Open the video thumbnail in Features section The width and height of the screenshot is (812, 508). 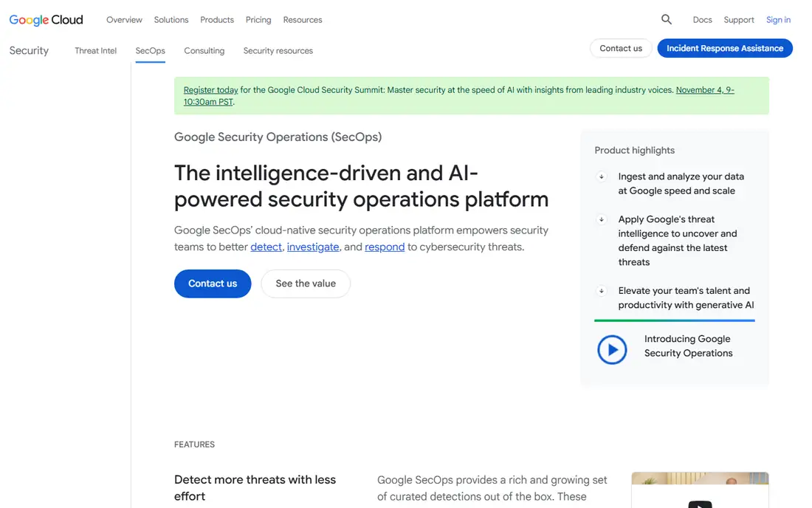click(x=700, y=490)
